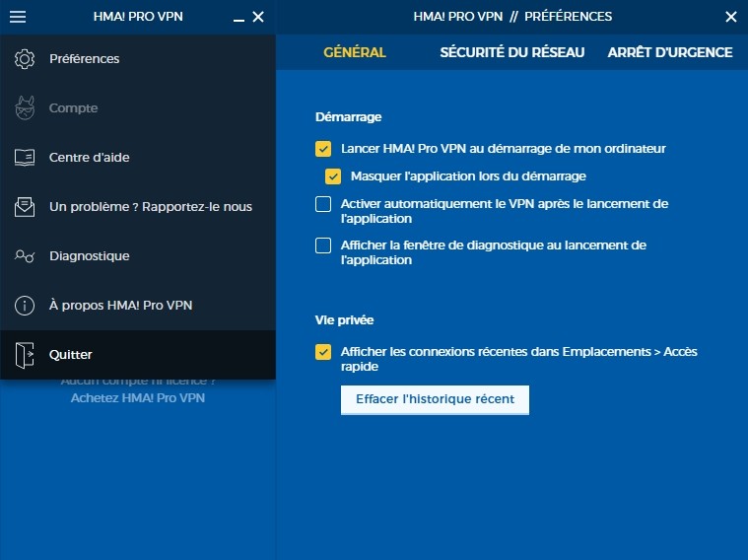Close the Préférences window
Image resolution: width=748 pixels, height=560 pixels.
pos(731,17)
